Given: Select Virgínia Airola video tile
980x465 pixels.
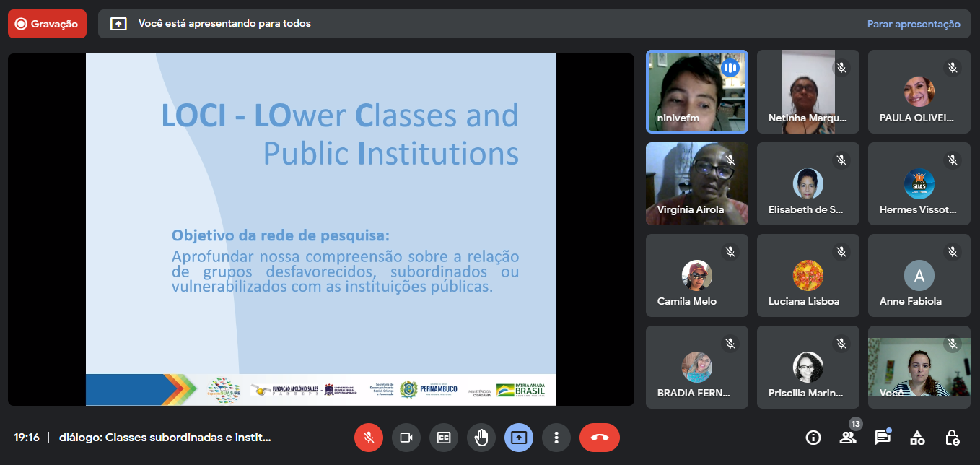Looking at the screenshot, I should [x=696, y=183].
